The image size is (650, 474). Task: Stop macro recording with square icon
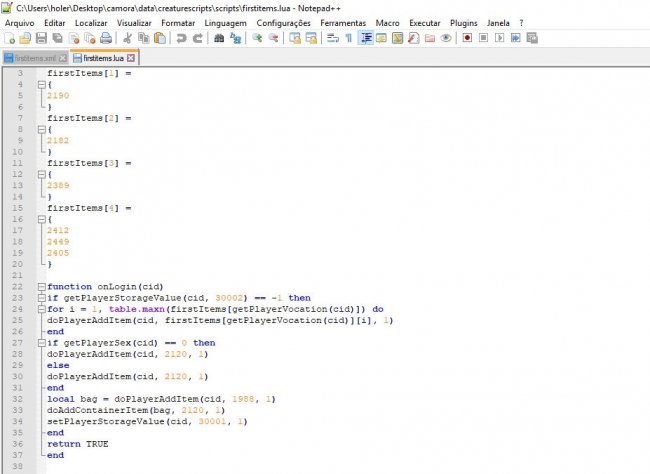click(483, 38)
